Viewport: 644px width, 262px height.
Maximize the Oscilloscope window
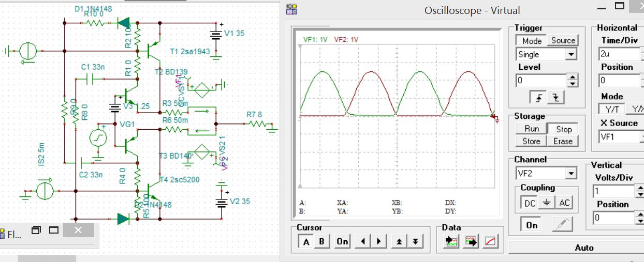tap(619, 7)
